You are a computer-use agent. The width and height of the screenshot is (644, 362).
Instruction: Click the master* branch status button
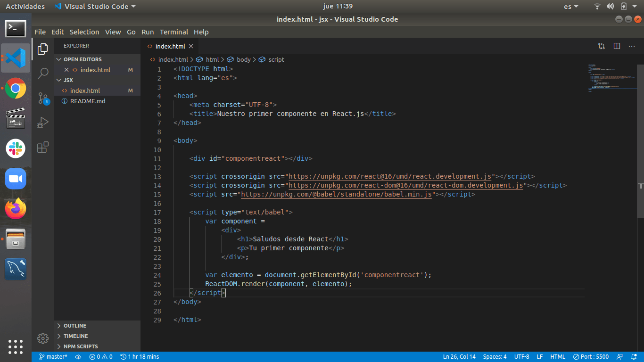[53, 357]
